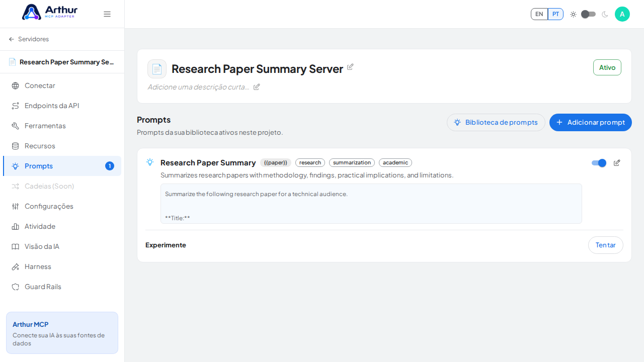Viewport: 644px width, 362px height.
Task: Edit the short description with the pencil icon
Action: [x=257, y=87]
